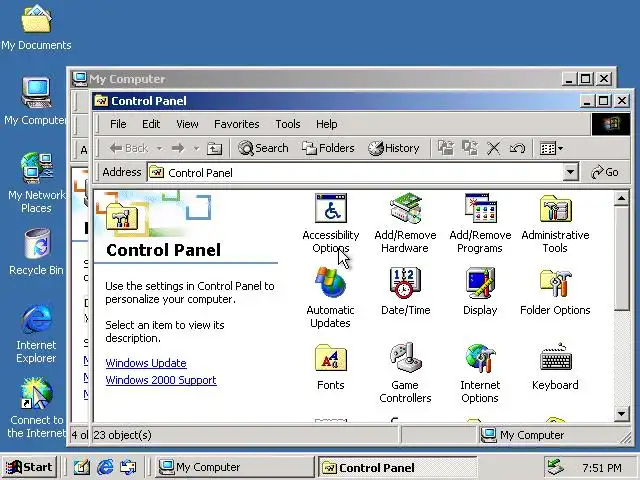Screen dimensions: 640x480
Task: Click the vertical scrollbar thumb
Action: click(x=621, y=259)
